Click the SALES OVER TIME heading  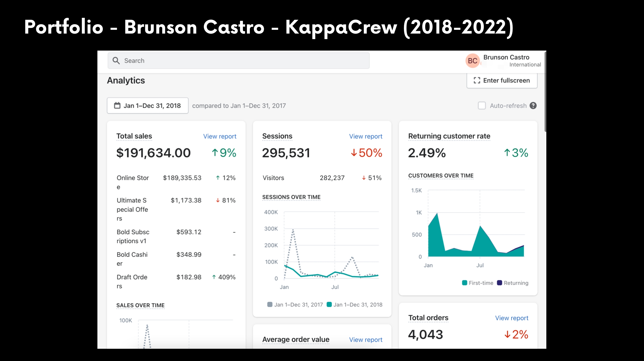(141, 305)
